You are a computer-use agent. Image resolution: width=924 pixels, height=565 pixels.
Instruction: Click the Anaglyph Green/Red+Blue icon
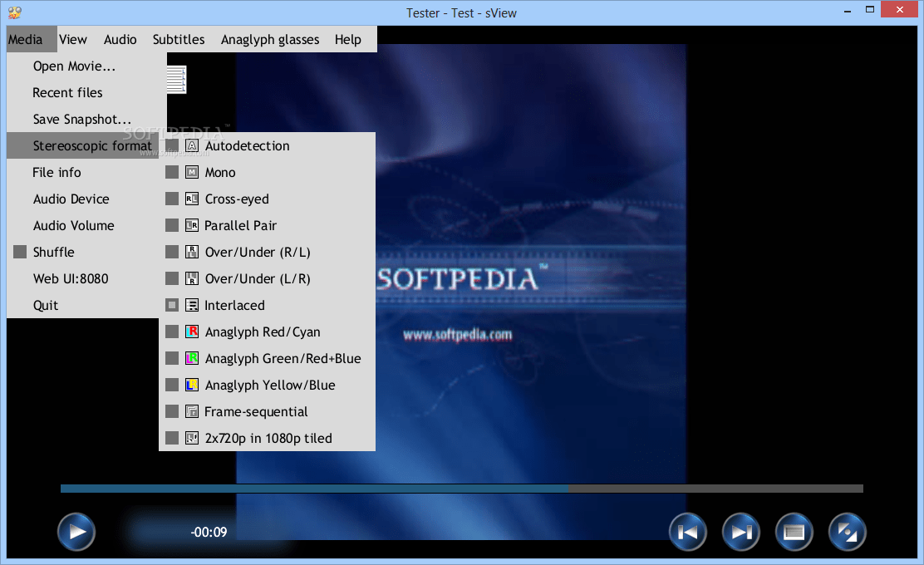coord(192,358)
